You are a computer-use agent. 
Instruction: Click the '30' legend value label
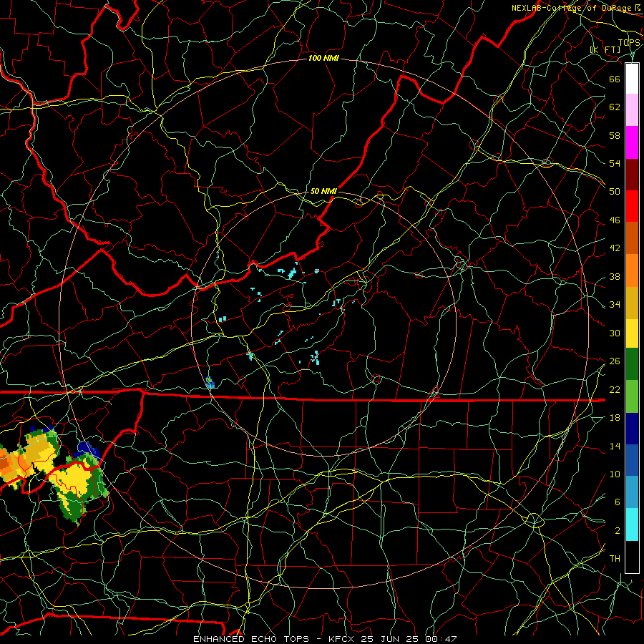615,333
